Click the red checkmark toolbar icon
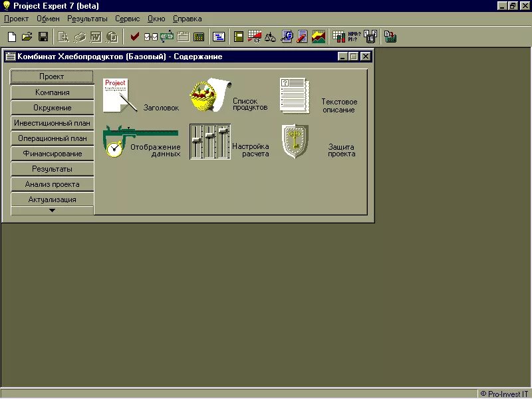 tap(135, 37)
